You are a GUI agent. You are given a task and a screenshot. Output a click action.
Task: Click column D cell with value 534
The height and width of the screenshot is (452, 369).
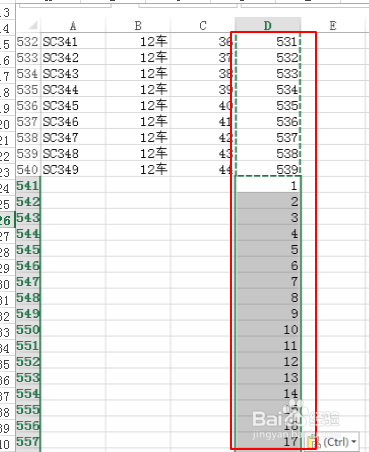coord(268,89)
